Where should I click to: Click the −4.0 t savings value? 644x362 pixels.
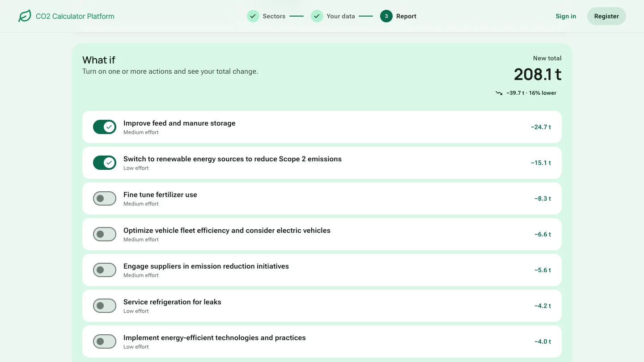click(x=542, y=341)
